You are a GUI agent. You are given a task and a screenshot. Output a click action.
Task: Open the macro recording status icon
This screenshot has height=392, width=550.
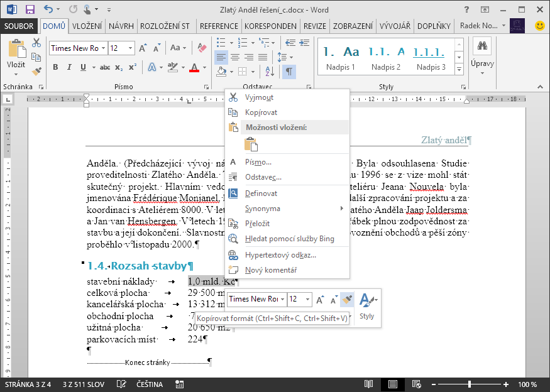point(180,384)
